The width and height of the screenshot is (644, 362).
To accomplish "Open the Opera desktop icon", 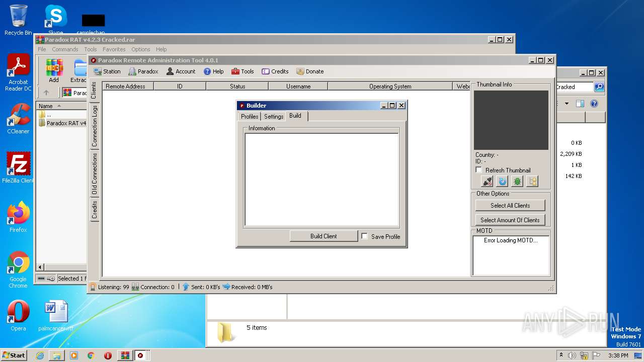I will [18, 316].
